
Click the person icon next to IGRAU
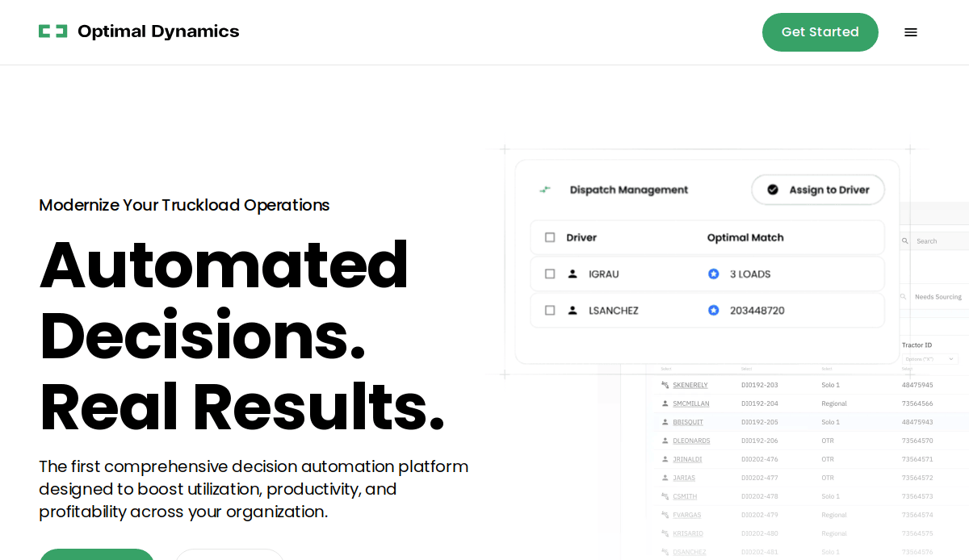[x=573, y=274]
